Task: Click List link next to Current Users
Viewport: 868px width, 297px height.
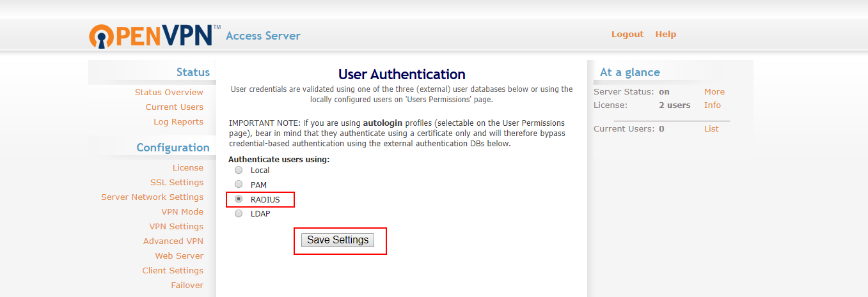Action: 711,129
